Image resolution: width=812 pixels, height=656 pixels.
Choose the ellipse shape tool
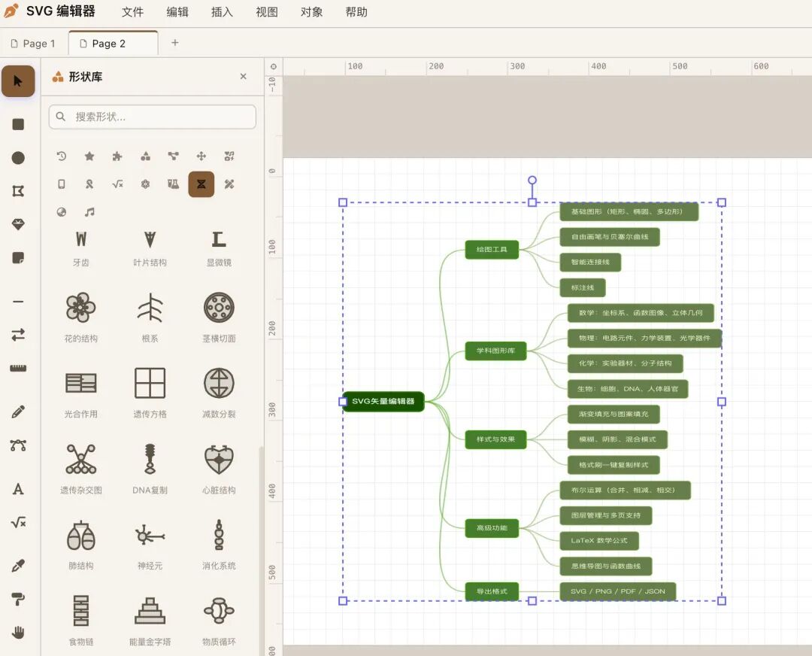pos(18,157)
